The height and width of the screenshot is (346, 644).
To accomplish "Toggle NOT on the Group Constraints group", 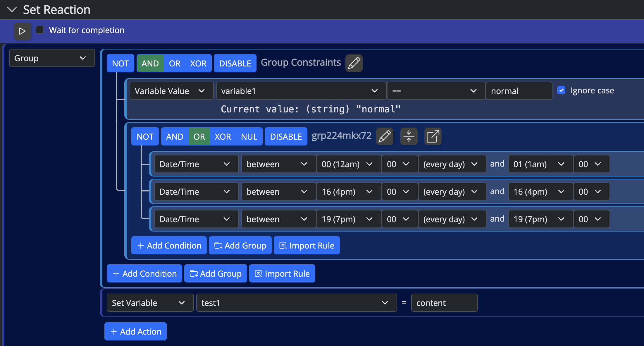I will 120,63.
